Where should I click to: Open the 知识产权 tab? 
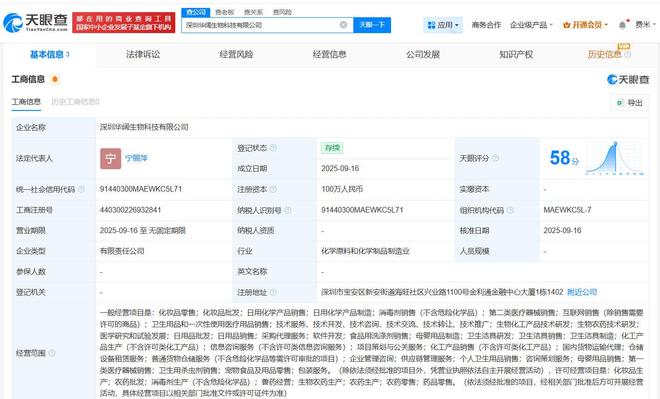(x=516, y=54)
